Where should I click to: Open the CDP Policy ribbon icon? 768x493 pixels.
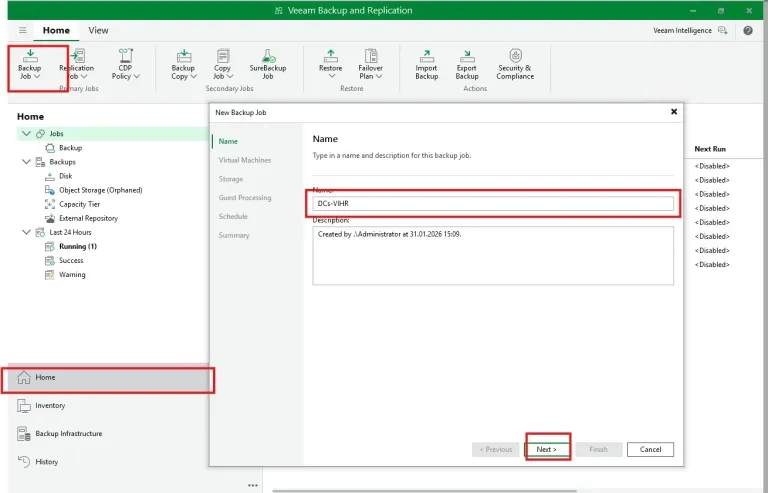[126, 64]
